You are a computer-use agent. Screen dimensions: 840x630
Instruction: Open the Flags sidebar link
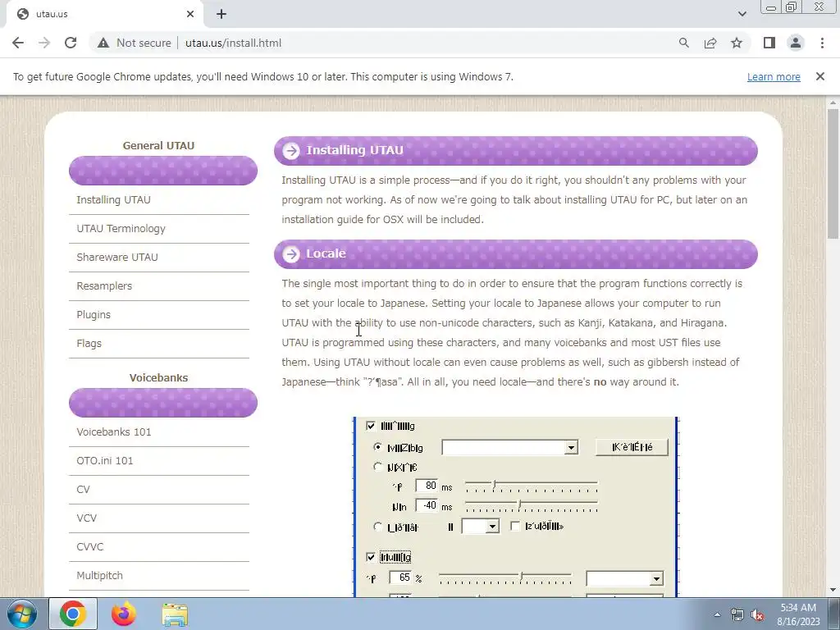(x=89, y=344)
